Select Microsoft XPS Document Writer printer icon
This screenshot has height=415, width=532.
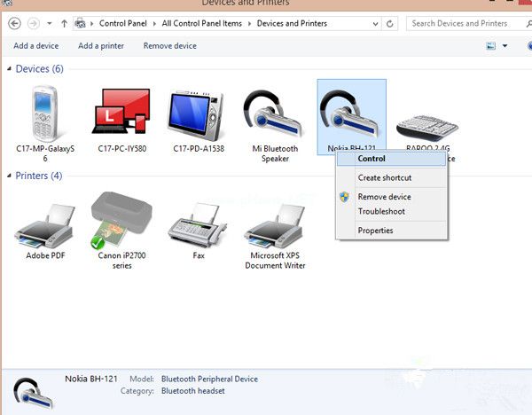coord(274,226)
